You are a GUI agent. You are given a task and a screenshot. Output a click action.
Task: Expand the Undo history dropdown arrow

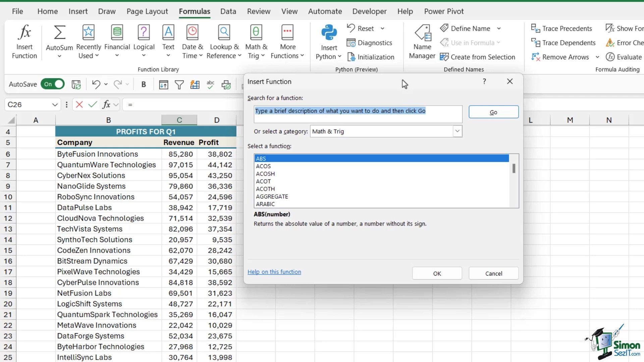(x=106, y=84)
